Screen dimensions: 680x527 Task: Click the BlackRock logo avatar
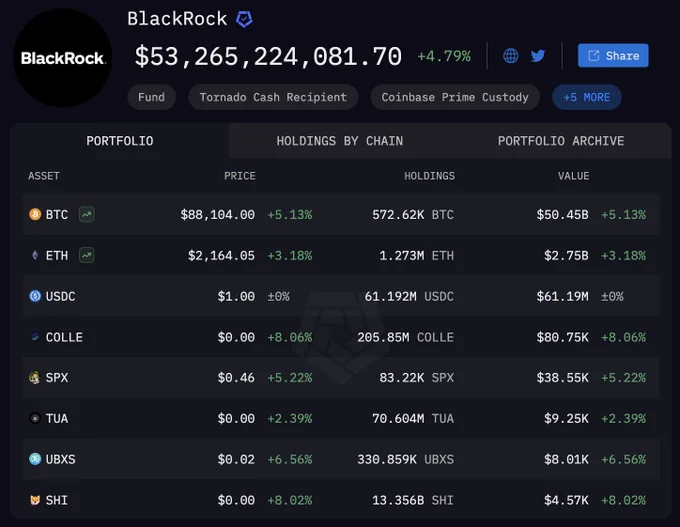[x=63, y=58]
